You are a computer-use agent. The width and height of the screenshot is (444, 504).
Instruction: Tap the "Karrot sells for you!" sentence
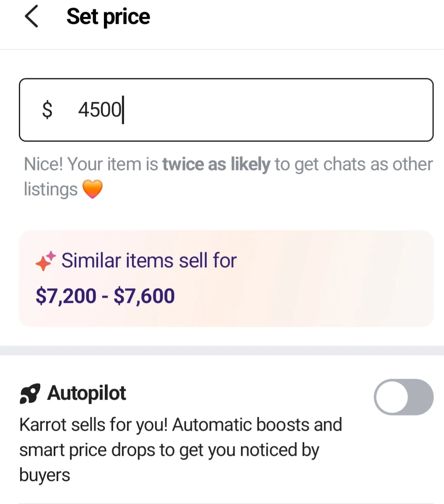[93, 425]
